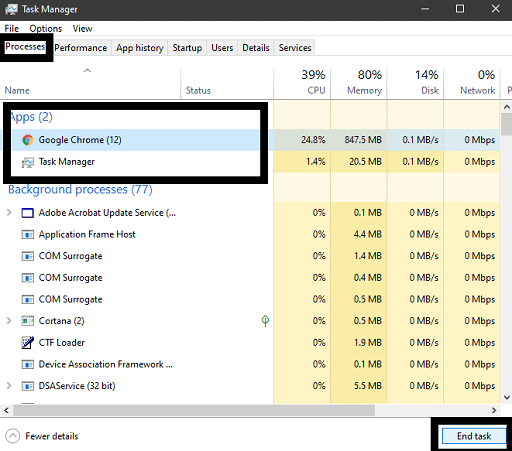This screenshot has height=451, width=512.
Task: Click the Google Chrome app icon
Action: coord(28,140)
